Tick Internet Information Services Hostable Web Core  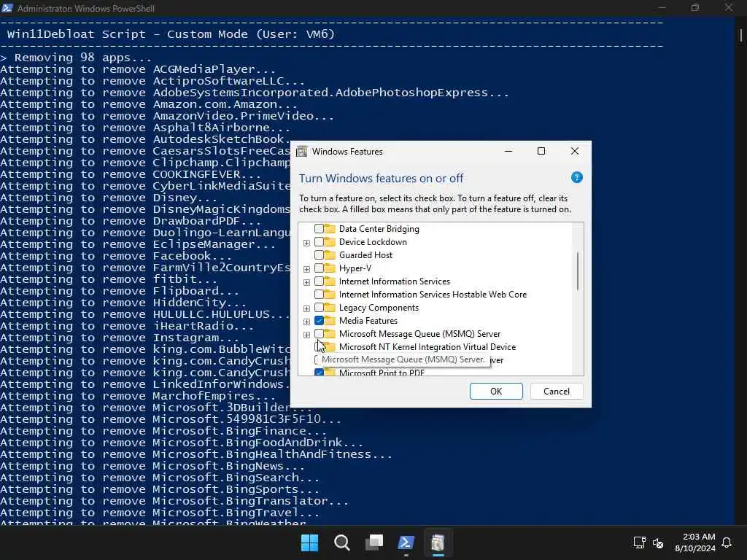coord(320,295)
